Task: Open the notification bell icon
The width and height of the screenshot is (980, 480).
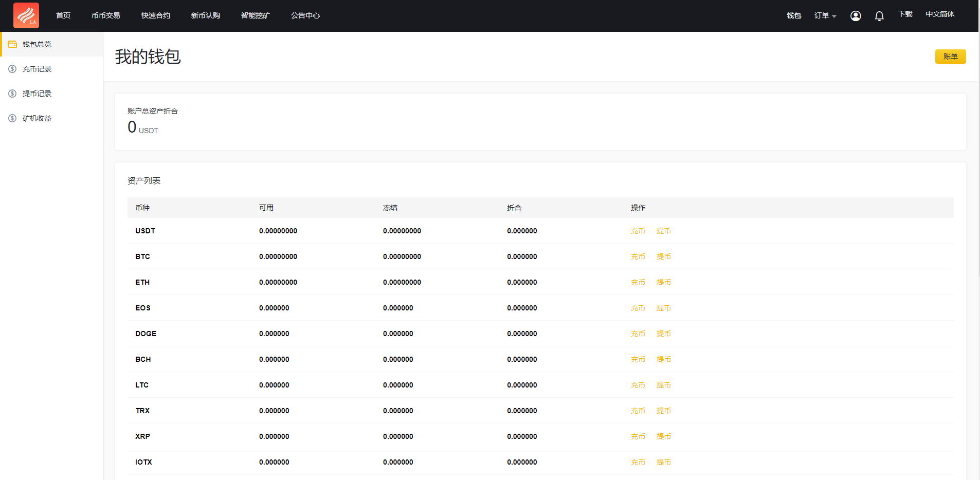Action: pos(879,16)
